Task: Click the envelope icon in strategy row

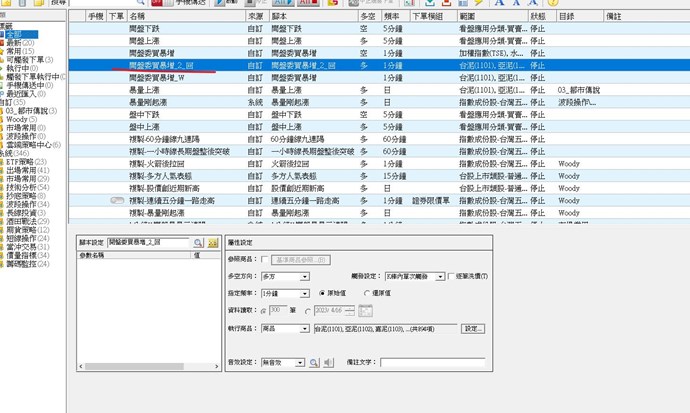Action: pos(116,201)
